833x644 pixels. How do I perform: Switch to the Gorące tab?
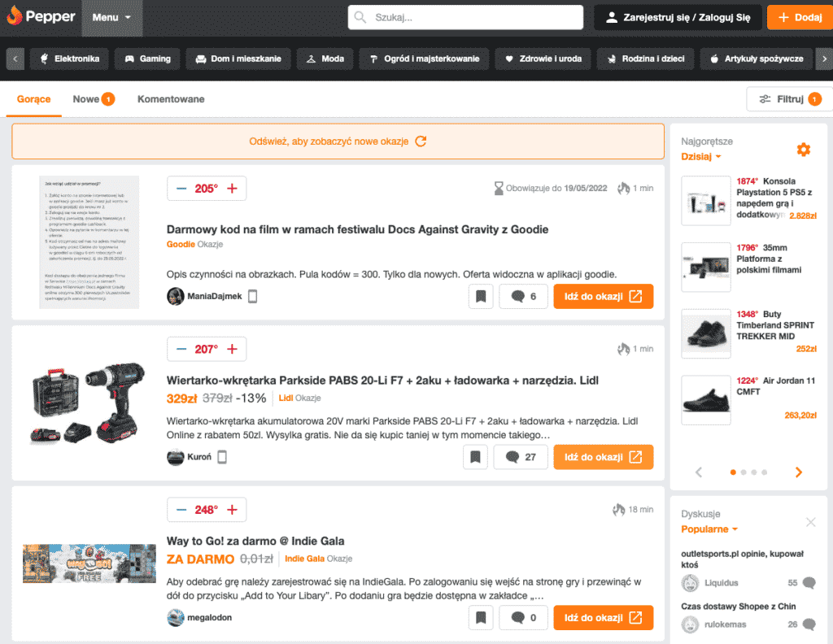(34, 99)
